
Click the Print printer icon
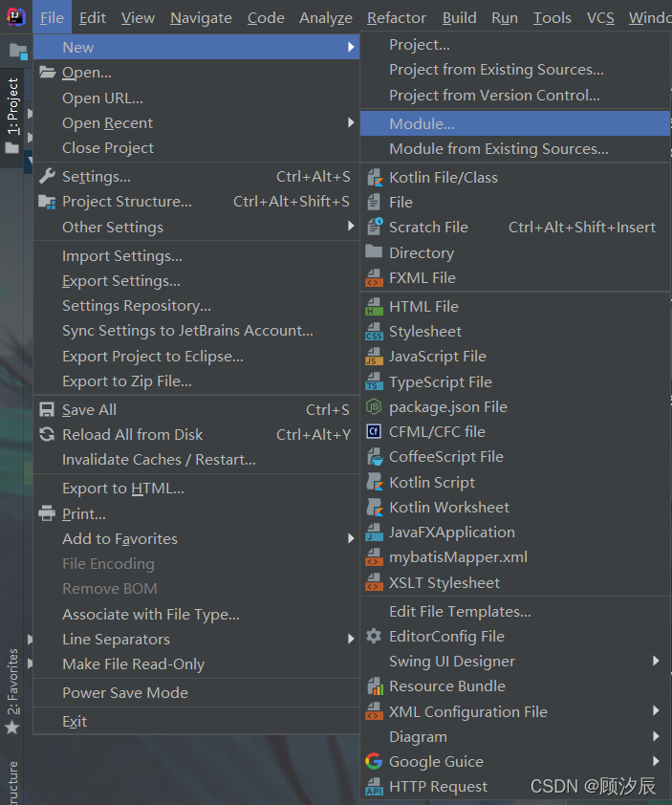click(47, 513)
